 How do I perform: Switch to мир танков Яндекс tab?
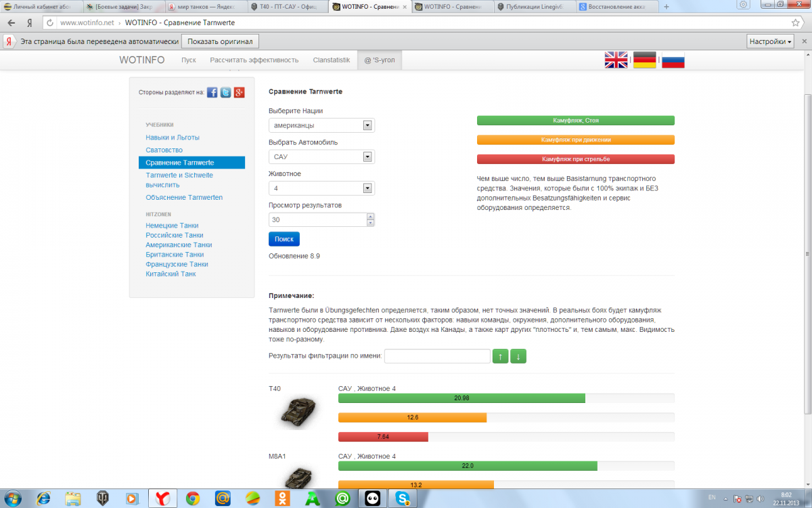[205, 7]
